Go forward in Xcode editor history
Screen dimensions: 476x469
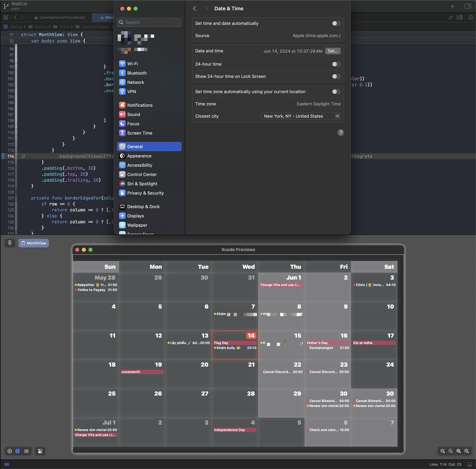(22, 17)
